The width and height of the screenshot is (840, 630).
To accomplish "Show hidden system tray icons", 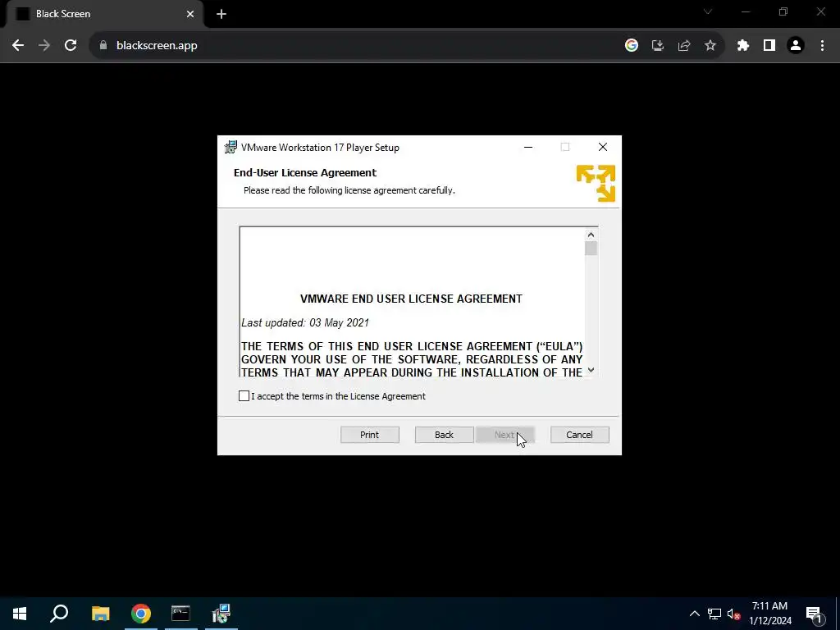I will [x=694, y=614].
